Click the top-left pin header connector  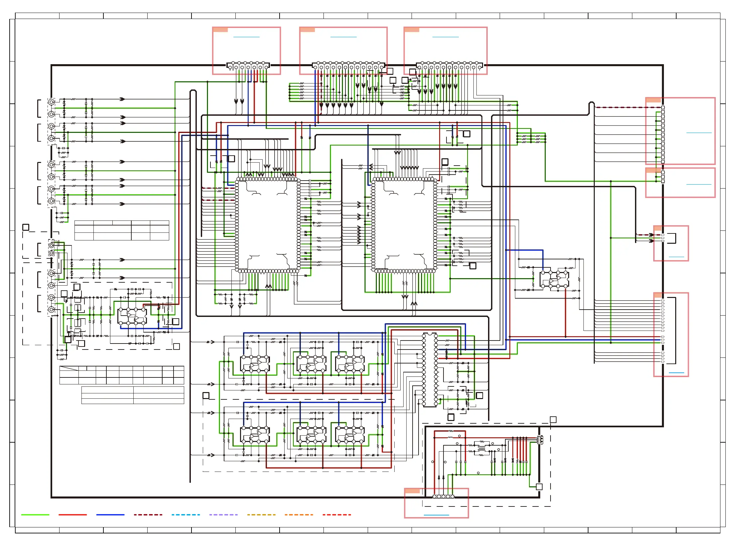tap(248, 66)
